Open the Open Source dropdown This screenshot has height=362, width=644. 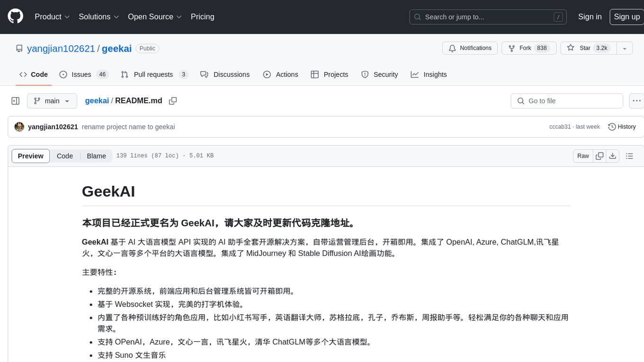click(155, 17)
